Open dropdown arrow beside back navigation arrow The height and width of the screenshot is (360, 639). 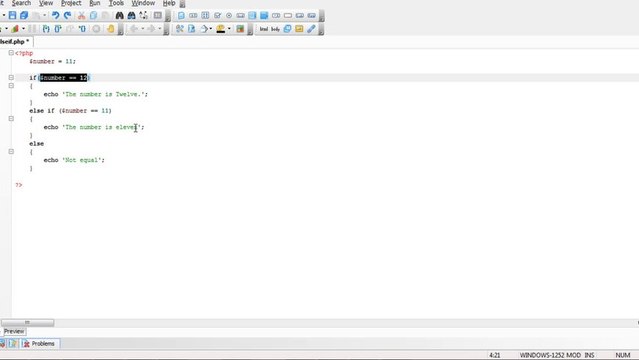point(142,29)
